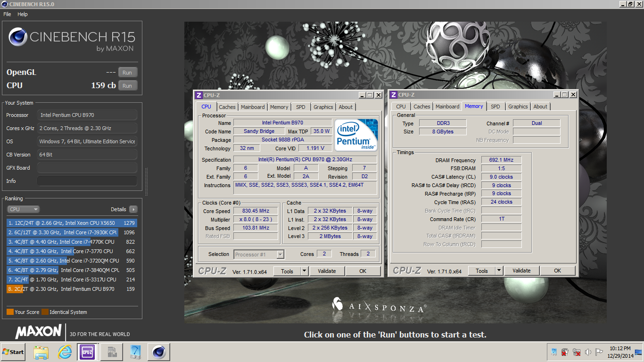Screen dimensions: 644x362
Task: Select ranking row Intel Pentium CPU B970
Action: 71,289
